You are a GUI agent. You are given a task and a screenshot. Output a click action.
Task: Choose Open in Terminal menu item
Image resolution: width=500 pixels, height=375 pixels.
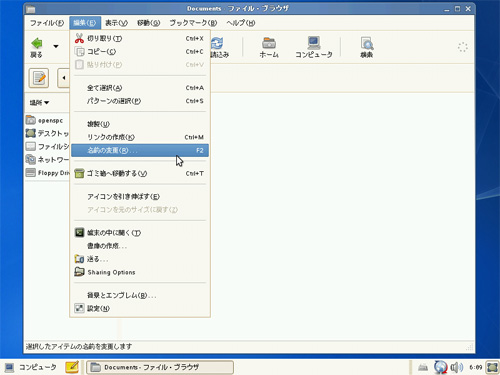click(140, 233)
